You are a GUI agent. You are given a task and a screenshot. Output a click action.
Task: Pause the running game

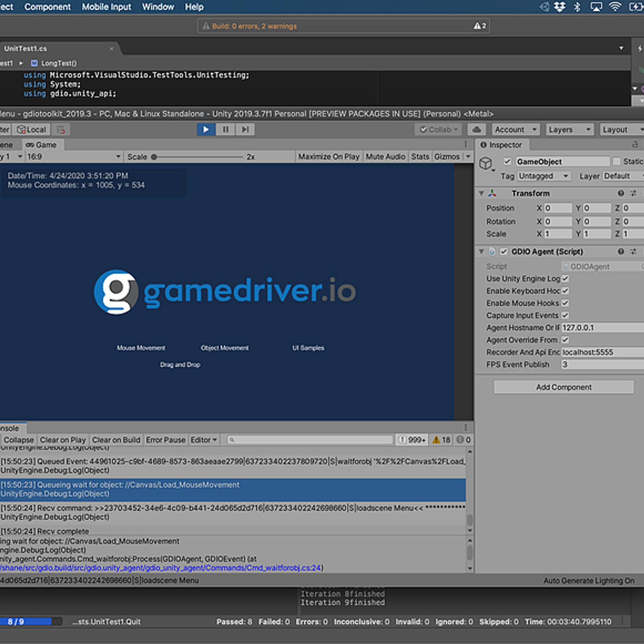[x=225, y=129]
